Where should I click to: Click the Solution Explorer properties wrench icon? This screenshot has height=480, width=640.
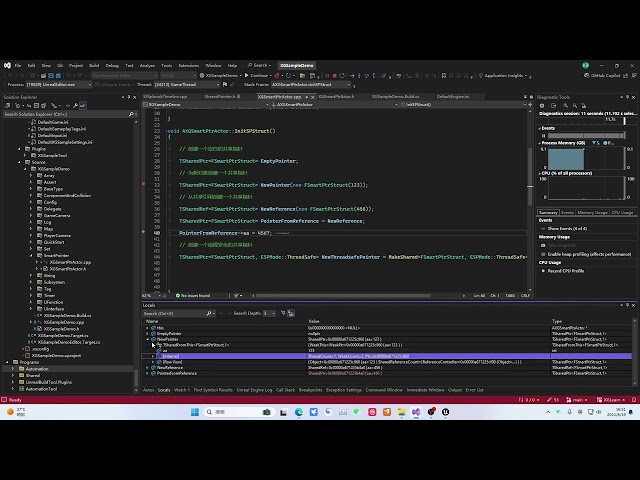click(x=75, y=106)
